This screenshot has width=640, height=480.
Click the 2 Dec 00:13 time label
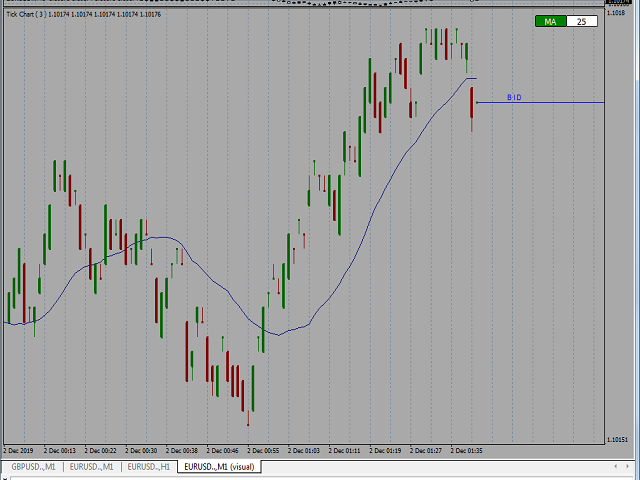pos(60,451)
